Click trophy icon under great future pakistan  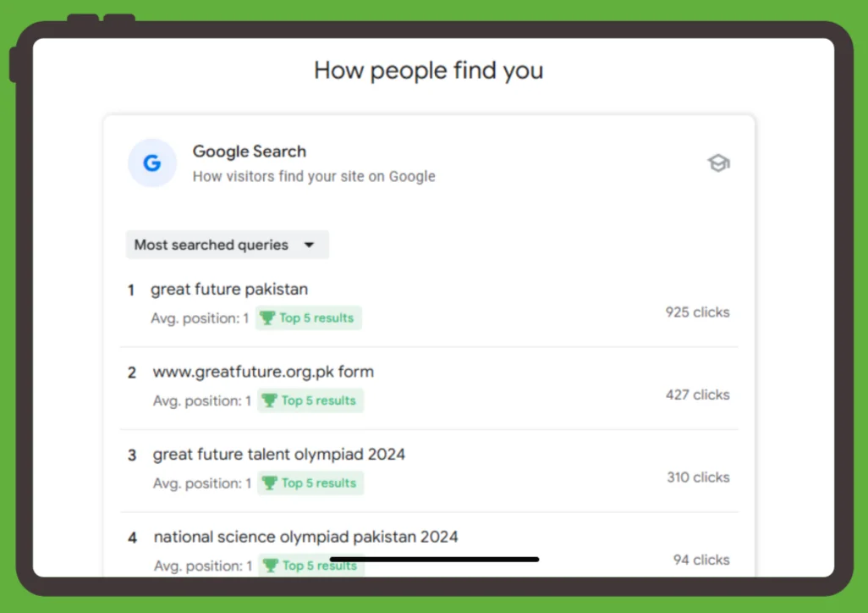[x=267, y=318]
